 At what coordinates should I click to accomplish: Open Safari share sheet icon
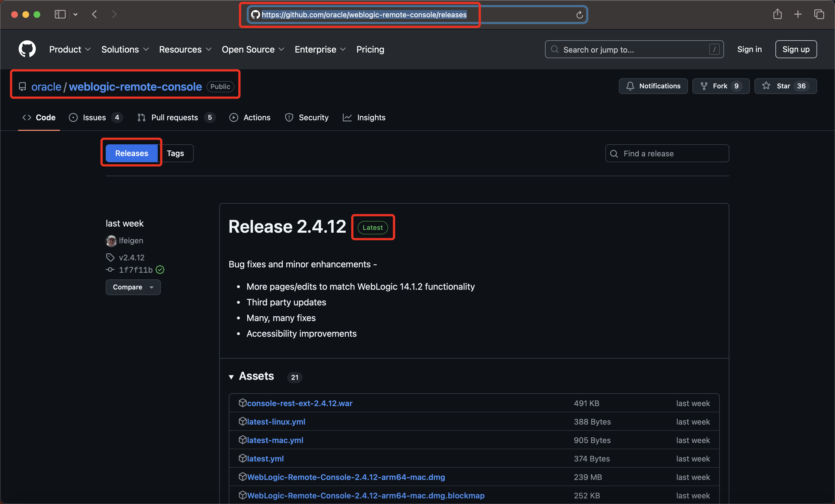777,14
